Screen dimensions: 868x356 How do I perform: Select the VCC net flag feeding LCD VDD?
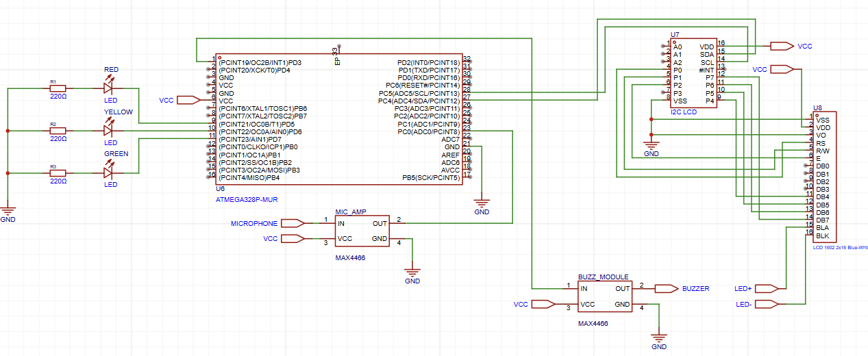782,69
